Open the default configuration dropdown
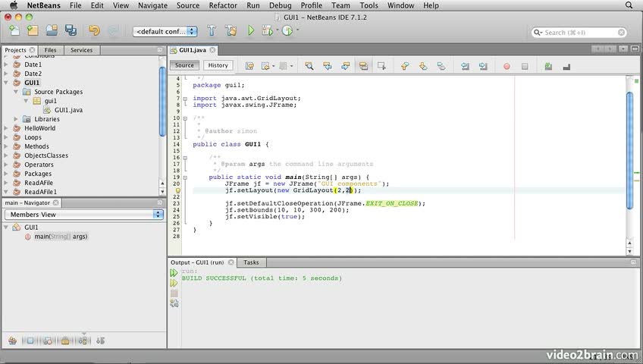This screenshot has width=643, height=364. pyautogui.click(x=165, y=32)
